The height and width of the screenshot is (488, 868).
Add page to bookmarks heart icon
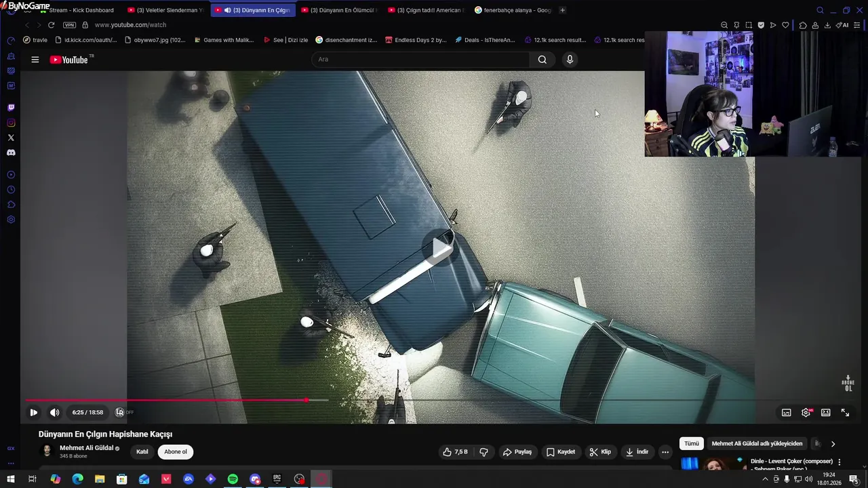point(785,25)
